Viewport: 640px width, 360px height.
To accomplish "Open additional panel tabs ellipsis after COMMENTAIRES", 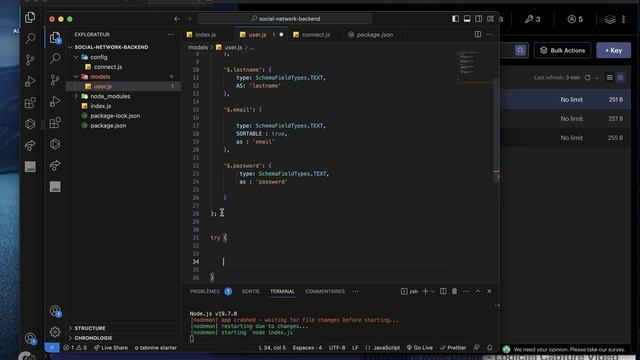I will (356, 291).
